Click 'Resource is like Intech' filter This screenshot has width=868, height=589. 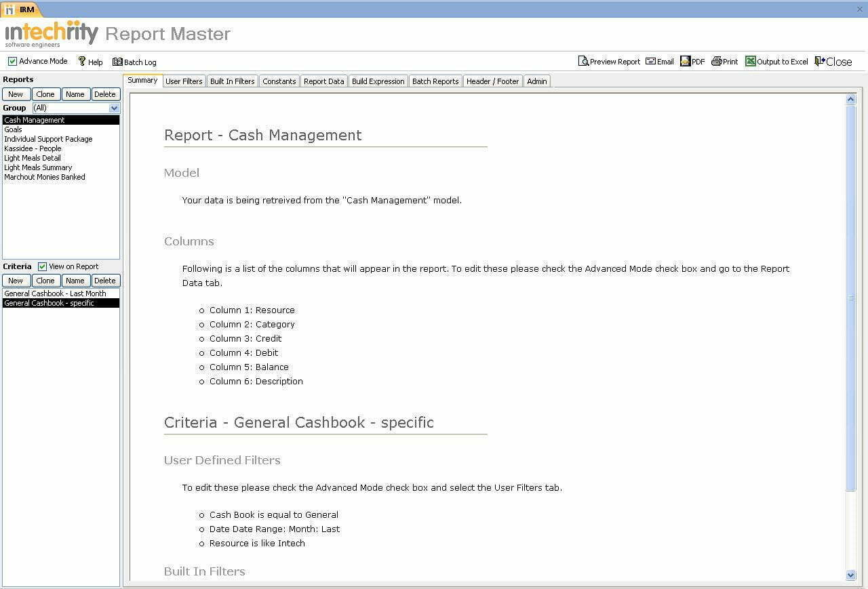(x=257, y=543)
